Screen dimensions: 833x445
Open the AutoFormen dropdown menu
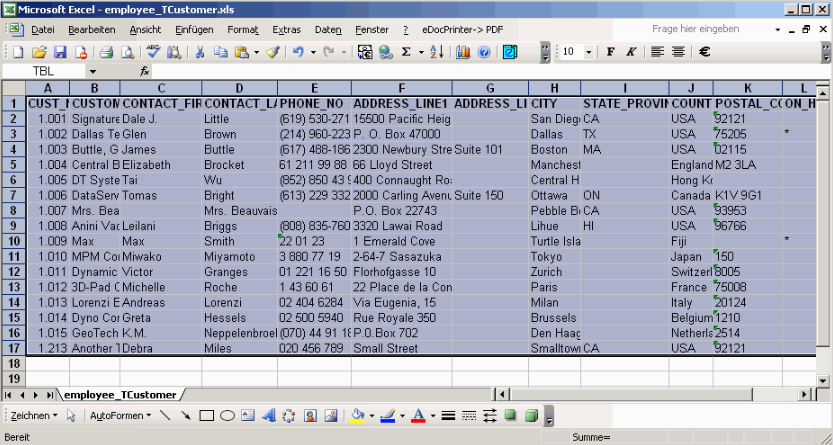(120, 415)
